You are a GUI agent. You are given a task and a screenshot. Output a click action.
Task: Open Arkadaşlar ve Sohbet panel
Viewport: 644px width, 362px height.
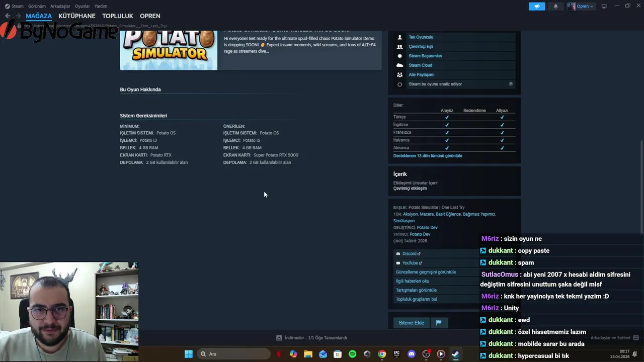[x=614, y=338]
